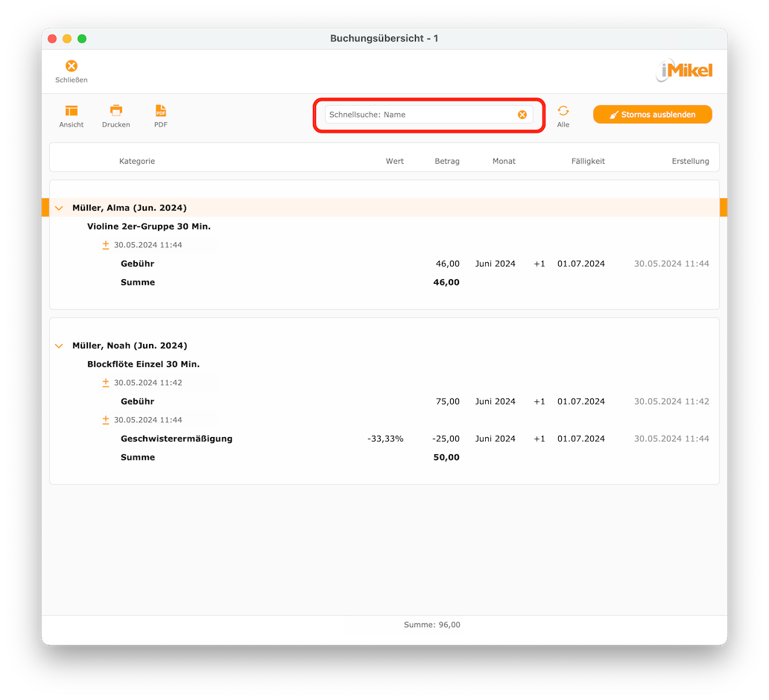
Task: Click the Erstellung column header
Action: [x=690, y=162]
